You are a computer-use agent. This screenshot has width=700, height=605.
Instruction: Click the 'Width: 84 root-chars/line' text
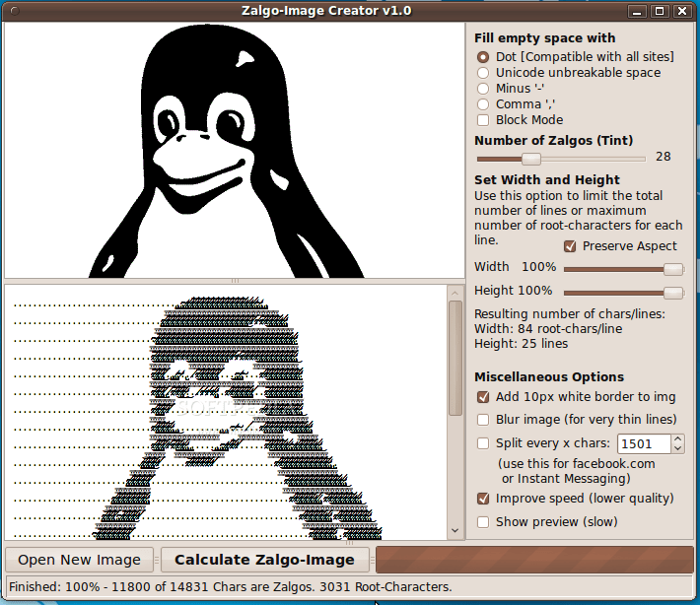[x=548, y=329]
